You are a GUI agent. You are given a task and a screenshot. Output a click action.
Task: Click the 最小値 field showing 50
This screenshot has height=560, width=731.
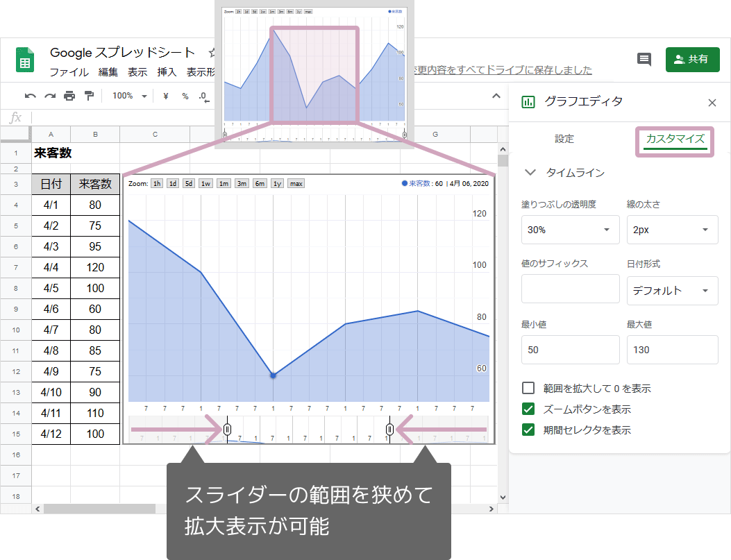570,350
